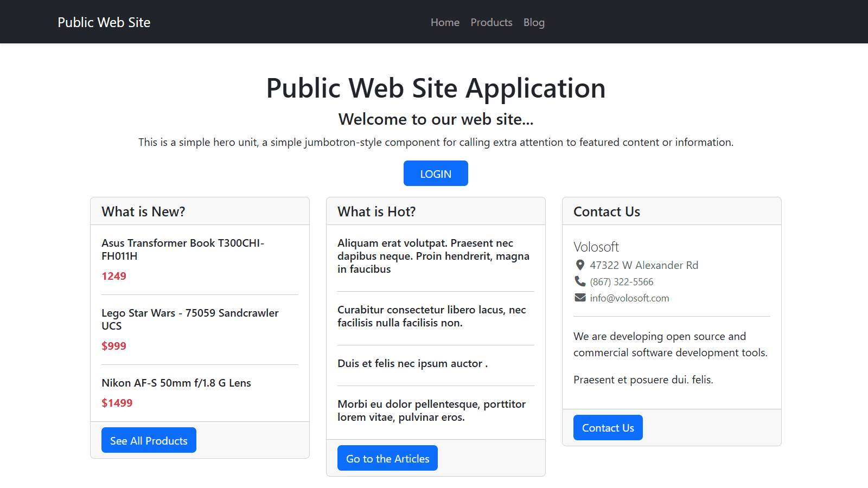Open the Home menu item
Screen dimensions: 868x488
tap(445, 22)
